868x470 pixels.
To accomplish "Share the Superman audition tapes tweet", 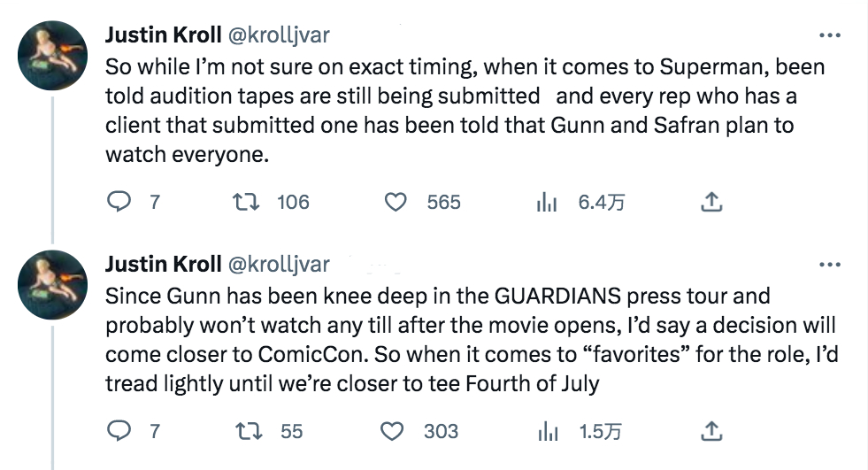I will coord(711,203).
